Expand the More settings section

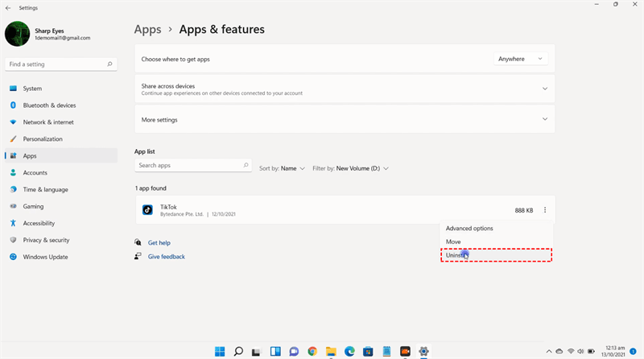click(x=544, y=119)
